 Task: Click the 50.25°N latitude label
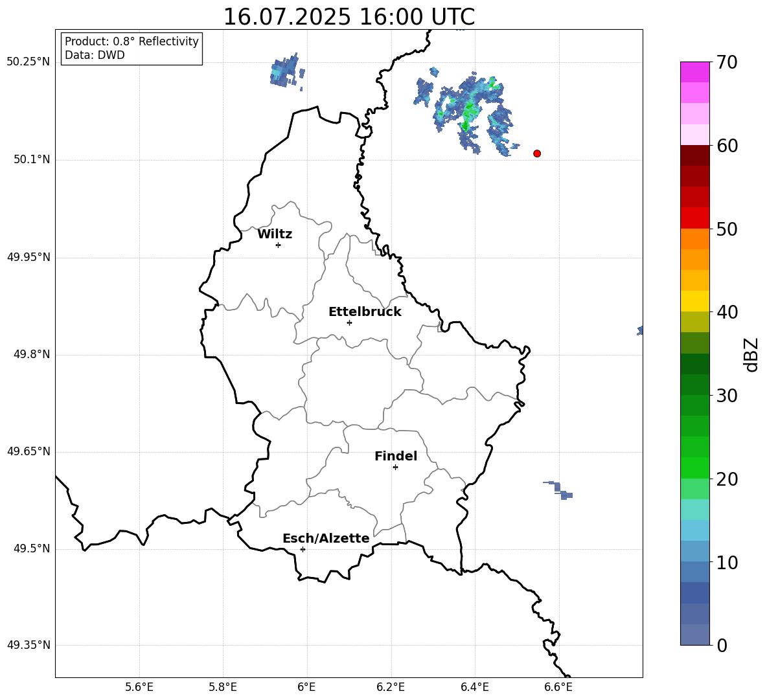pyautogui.click(x=29, y=62)
